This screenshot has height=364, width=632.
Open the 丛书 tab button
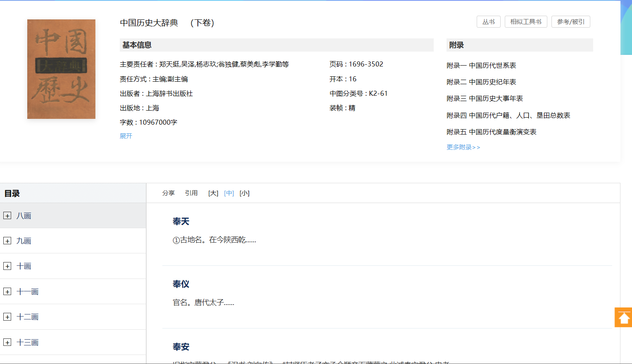[x=488, y=22]
